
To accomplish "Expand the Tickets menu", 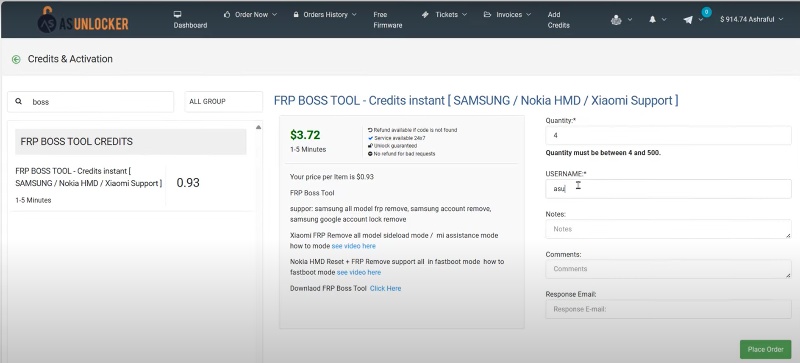I will coord(445,14).
